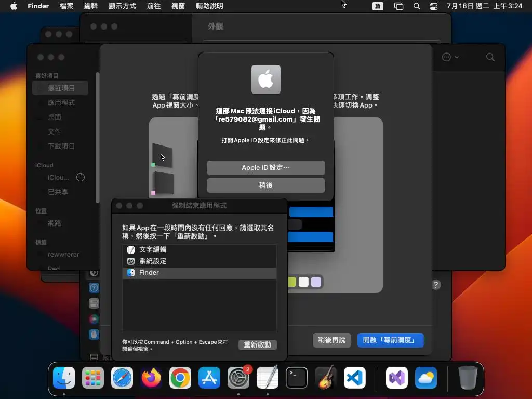Pick the lavender color swatch

316,282
